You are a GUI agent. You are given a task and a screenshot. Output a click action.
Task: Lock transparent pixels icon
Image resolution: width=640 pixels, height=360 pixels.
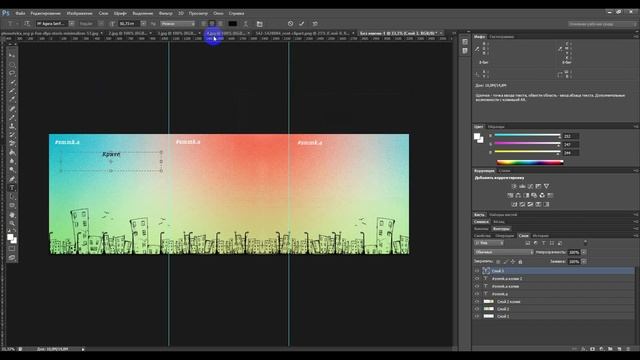point(498,262)
